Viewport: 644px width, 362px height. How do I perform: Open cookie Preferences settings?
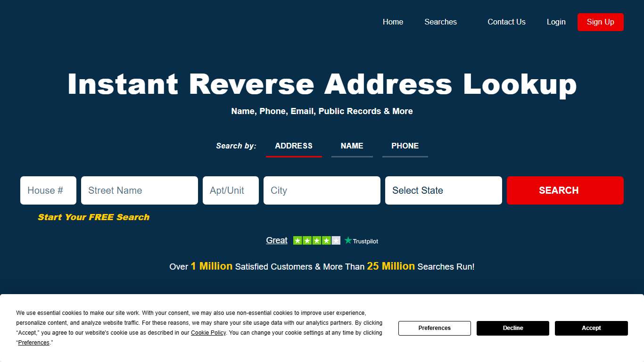tap(434, 328)
